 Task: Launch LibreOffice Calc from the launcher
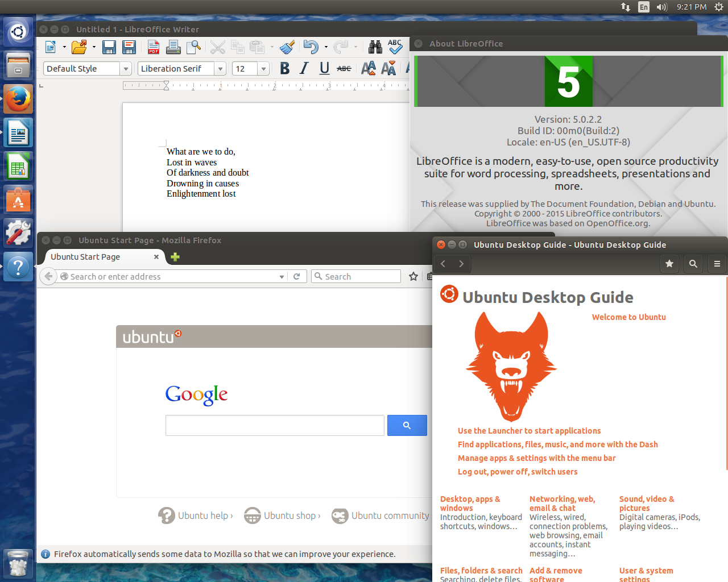point(18,167)
